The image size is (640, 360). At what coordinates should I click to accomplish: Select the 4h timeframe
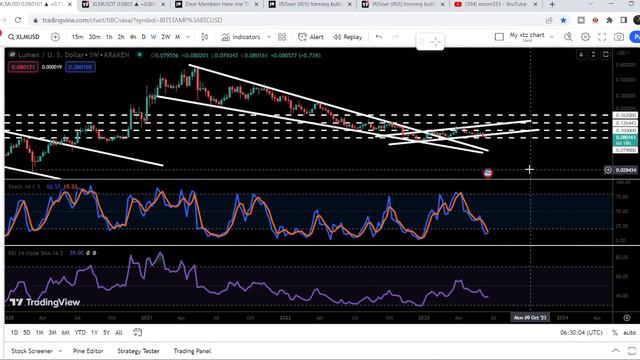(133, 37)
